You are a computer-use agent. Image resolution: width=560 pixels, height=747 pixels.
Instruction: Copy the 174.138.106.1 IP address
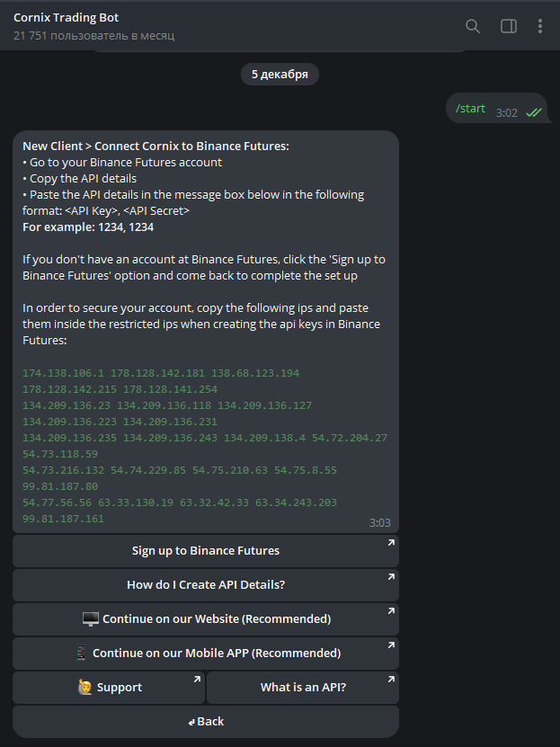point(63,373)
